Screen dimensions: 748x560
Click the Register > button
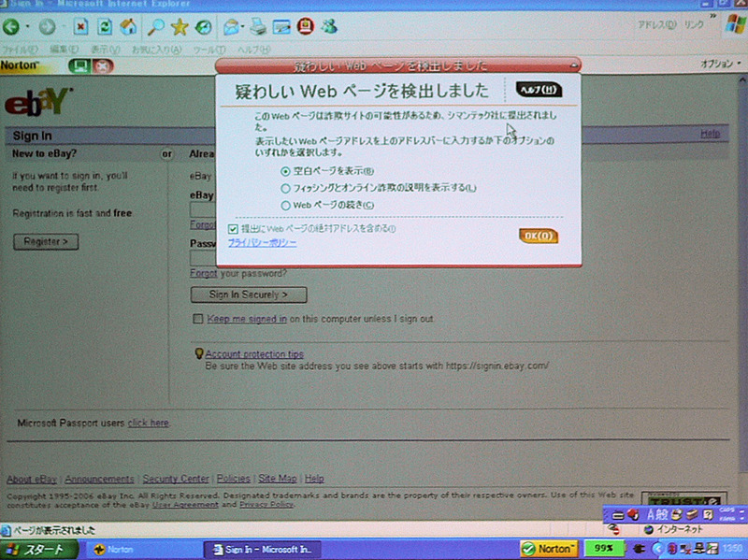click(46, 242)
